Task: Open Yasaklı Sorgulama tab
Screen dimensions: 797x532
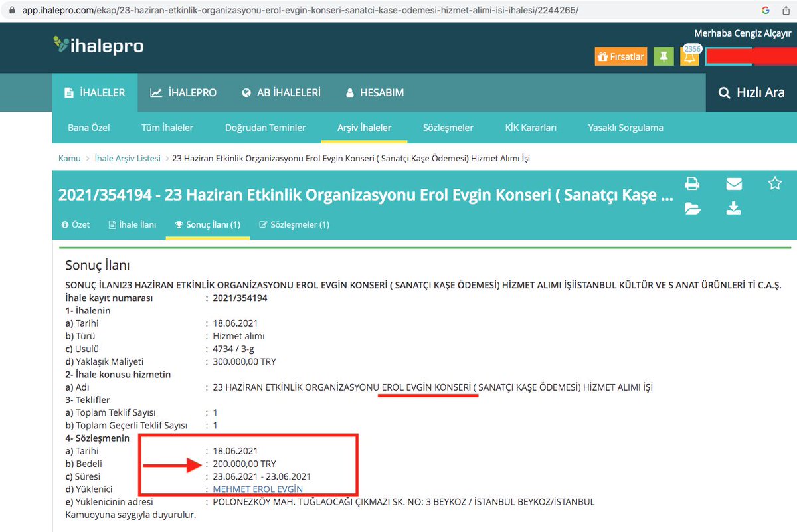Action: click(625, 128)
